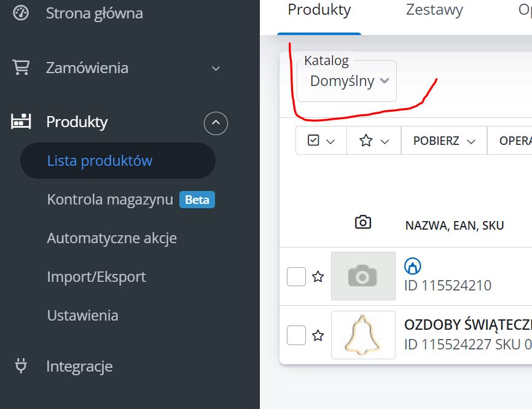Collapse the Produkty submenu with chevron
This screenshot has width=532, height=409.
[x=216, y=123]
